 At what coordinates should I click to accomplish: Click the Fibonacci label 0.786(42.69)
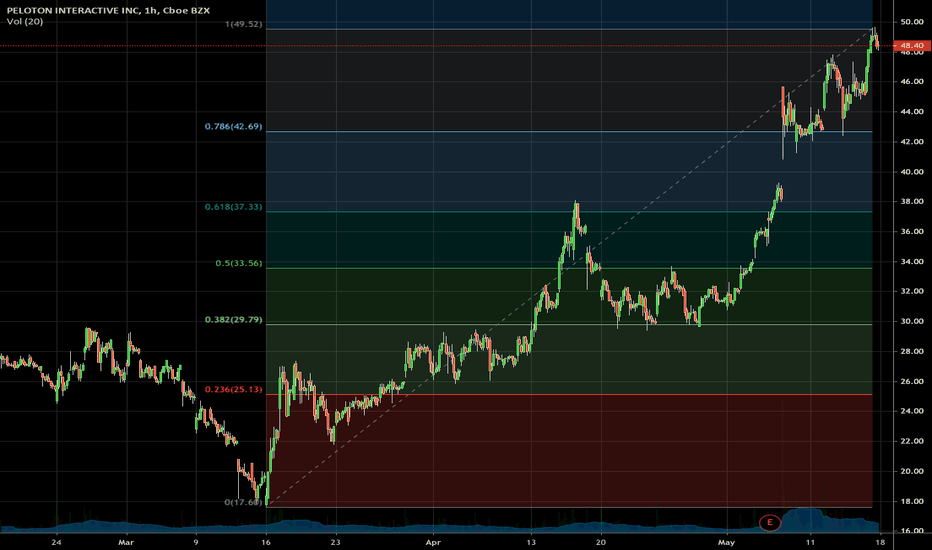233,127
